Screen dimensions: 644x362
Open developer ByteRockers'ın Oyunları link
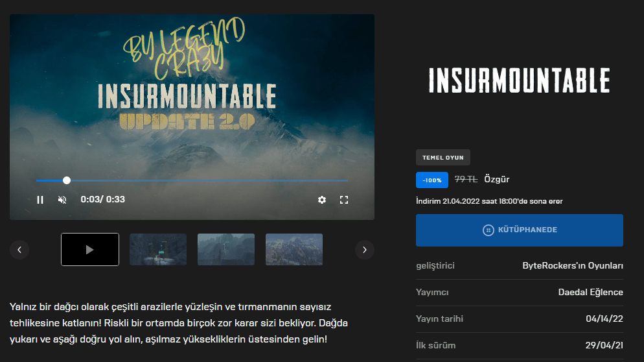pyautogui.click(x=573, y=266)
